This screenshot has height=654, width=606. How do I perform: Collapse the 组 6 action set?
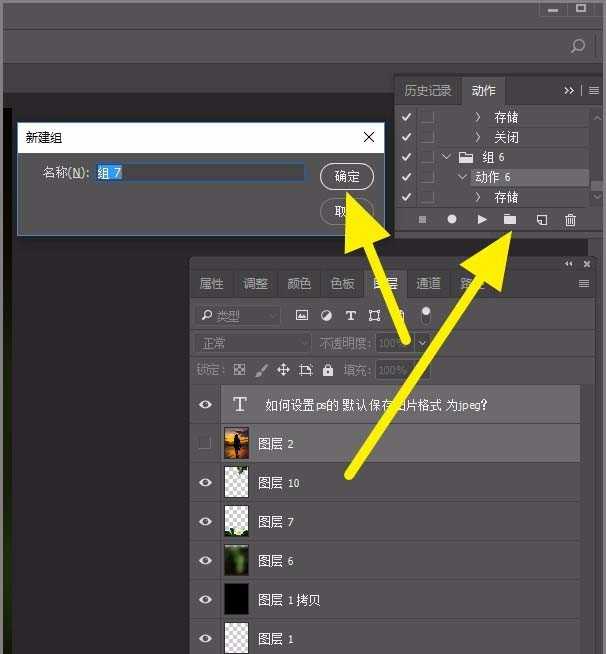click(x=446, y=157)
